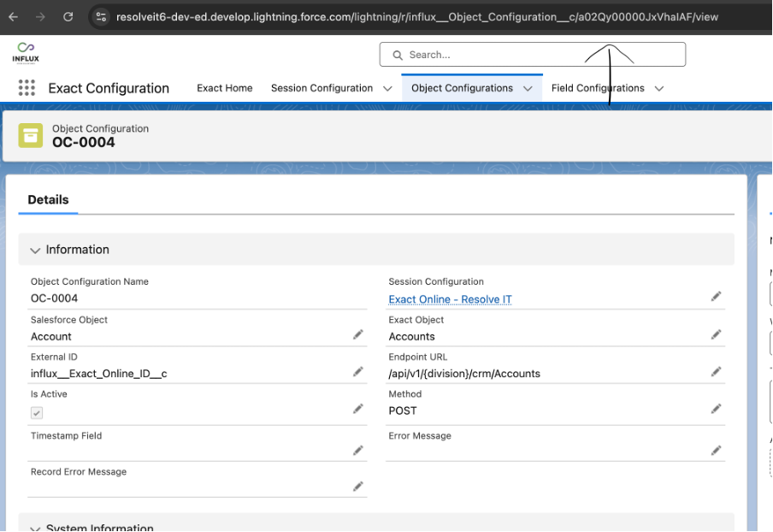Toggle the Is Active checkbox
The image size is (773, 532).
coord(37,412)
